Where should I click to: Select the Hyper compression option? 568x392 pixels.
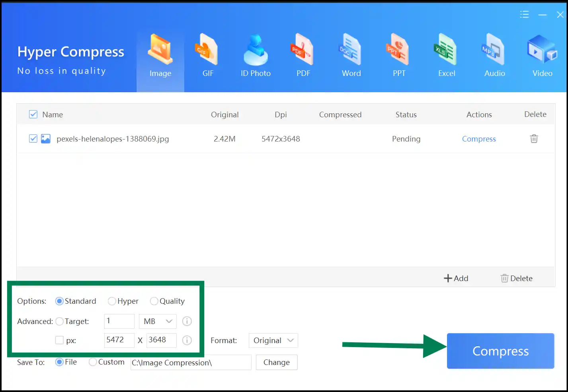pyautogui.click(x=112, y=301)
